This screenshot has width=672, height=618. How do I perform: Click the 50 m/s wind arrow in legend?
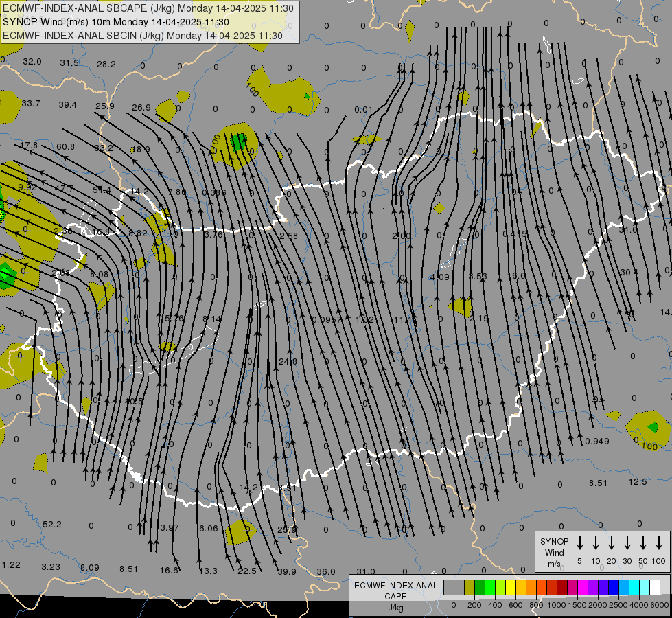pos(643,543)
